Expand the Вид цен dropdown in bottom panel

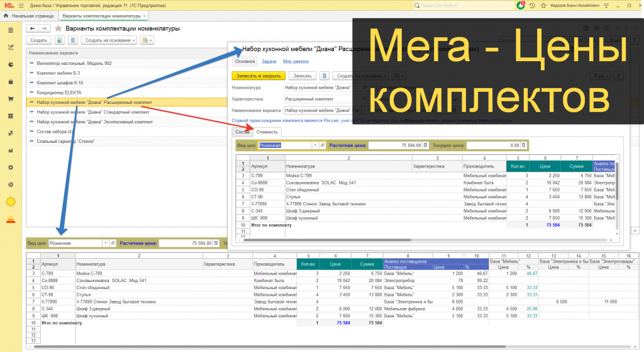[106, 243]
